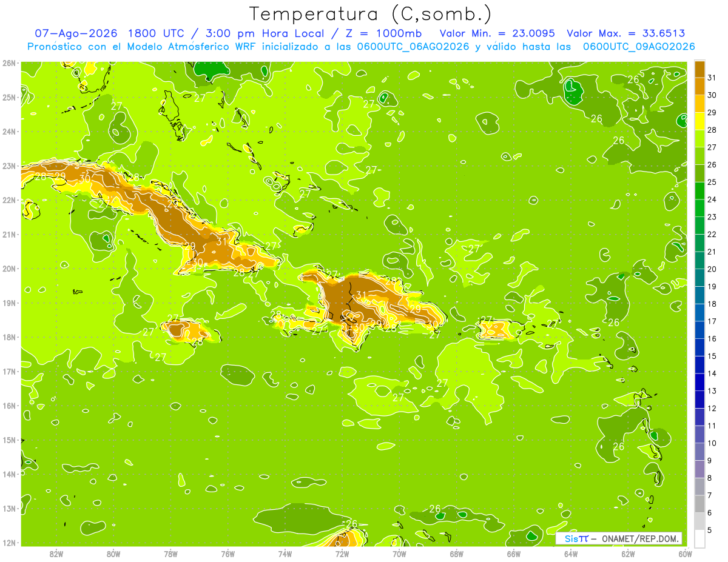Click the 26N latitude axis label
The image size is (728, 562).
pos(9,63)
